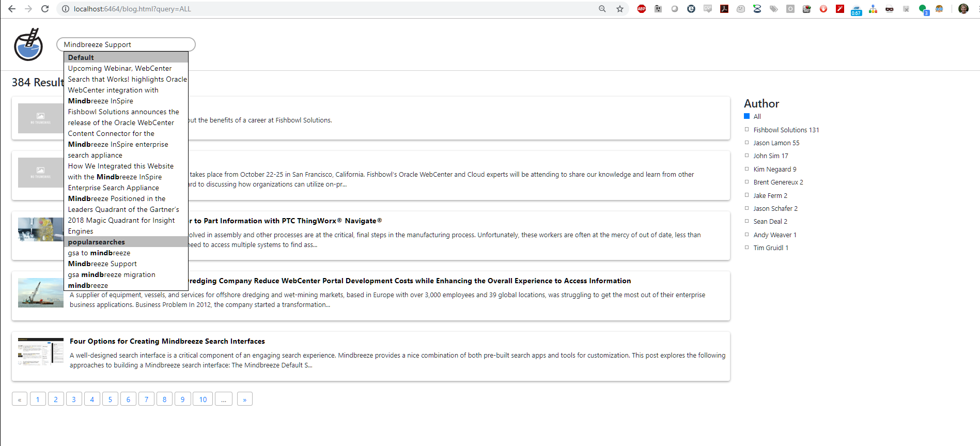Open PTC ThingWorx Navigate article title

[x=285, y=221]
